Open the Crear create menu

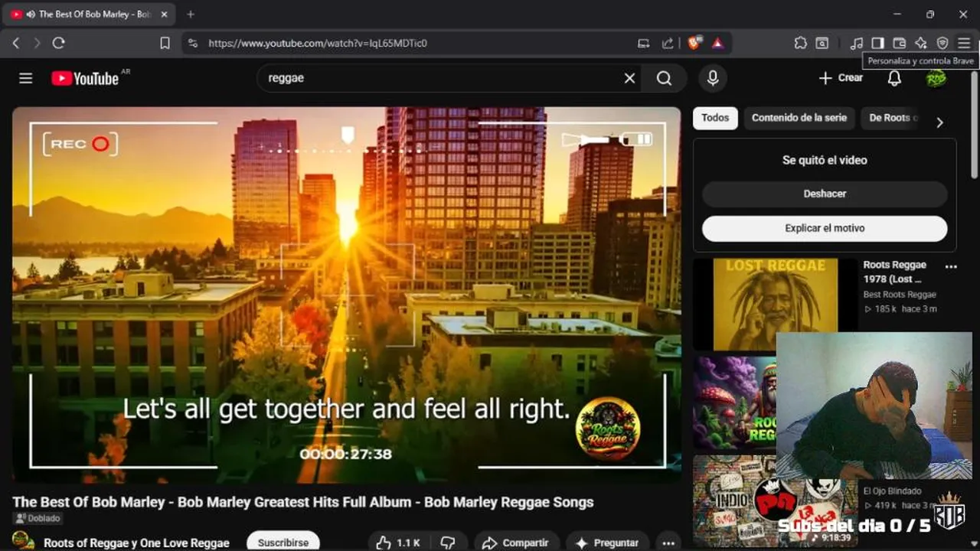pos(841,78)
